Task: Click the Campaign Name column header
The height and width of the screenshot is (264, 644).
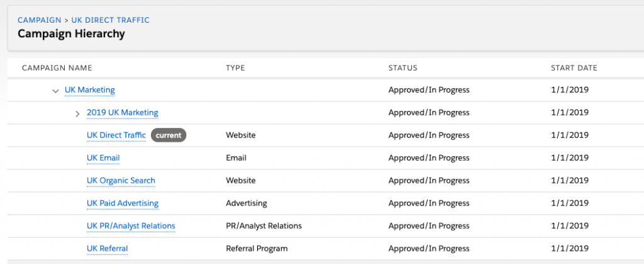Action: pos(57,68)
